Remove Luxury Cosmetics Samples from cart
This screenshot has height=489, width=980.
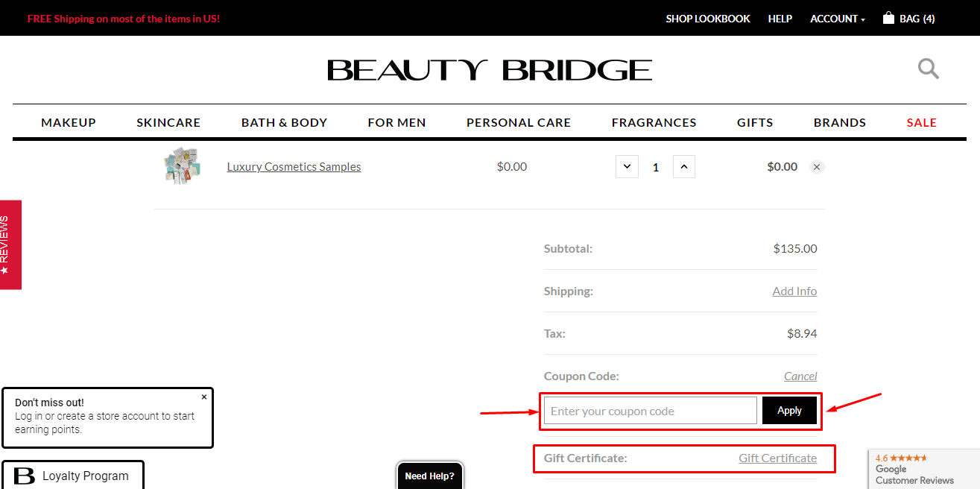[817, 167]
